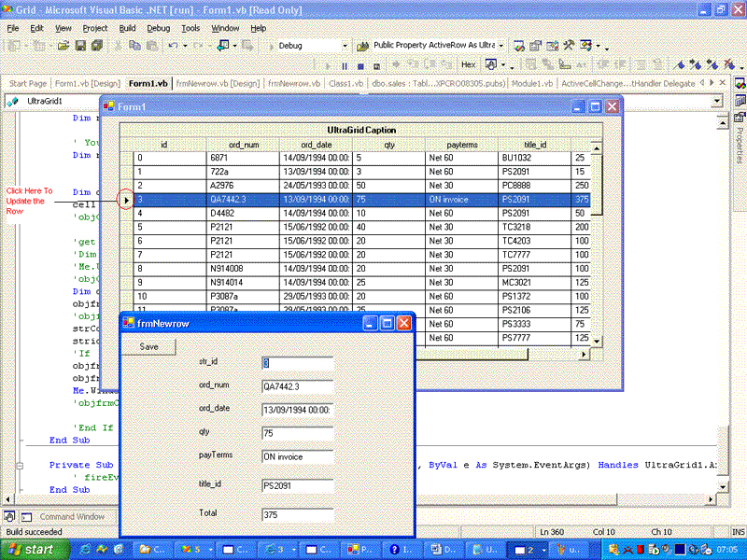Image resolution: width=747 pixels, height=560 pixels.
Task: Open the Command Window from the bottom panel
Action: tap(75, 516)
